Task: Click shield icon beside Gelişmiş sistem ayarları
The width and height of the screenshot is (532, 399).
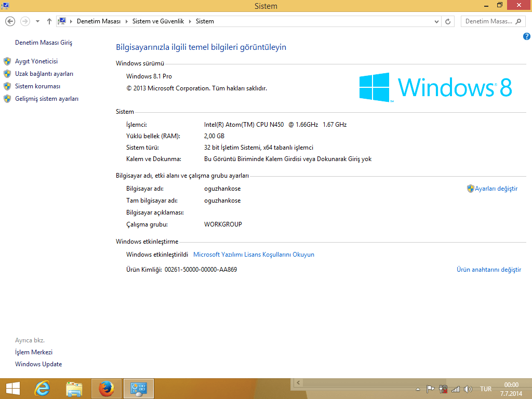Action: click(x=7, y=99)
